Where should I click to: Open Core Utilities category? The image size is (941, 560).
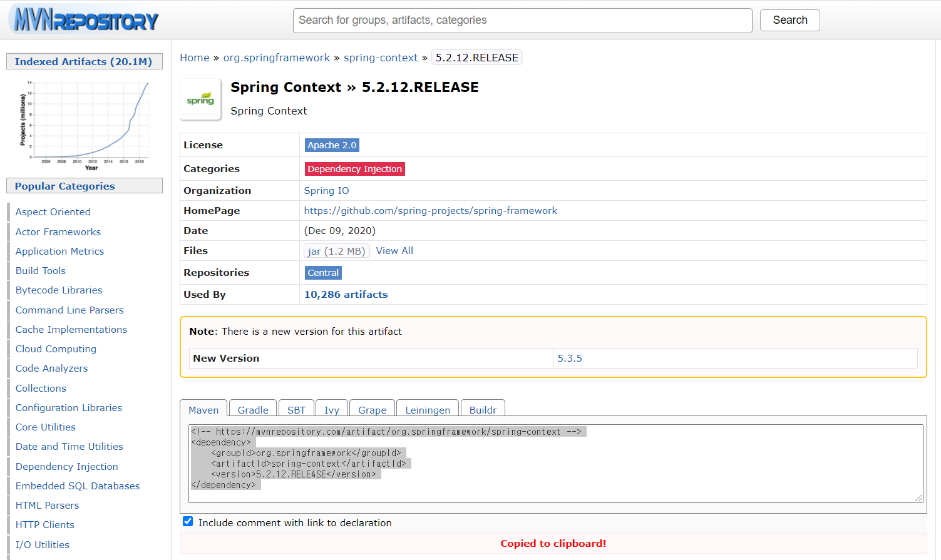tap(46, 427)
